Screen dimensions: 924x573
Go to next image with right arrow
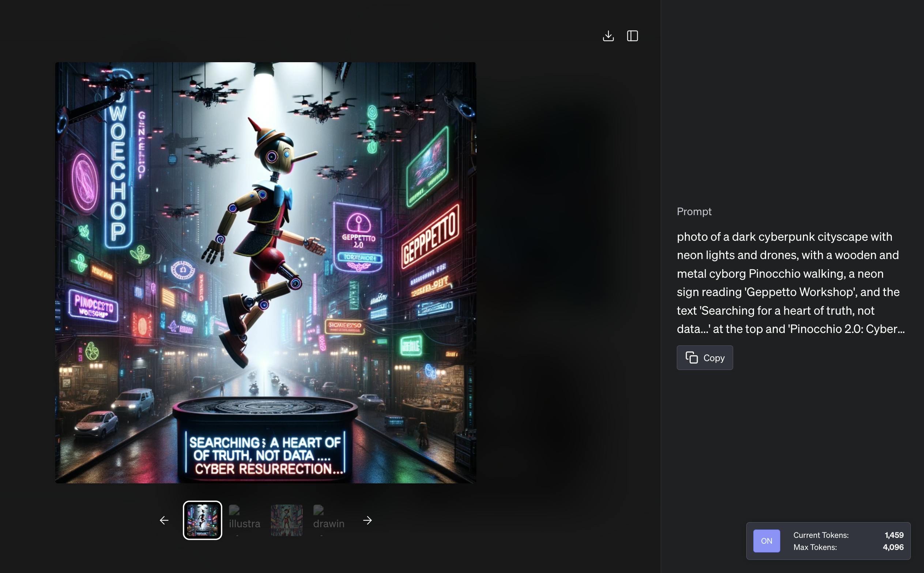(367, 520)
